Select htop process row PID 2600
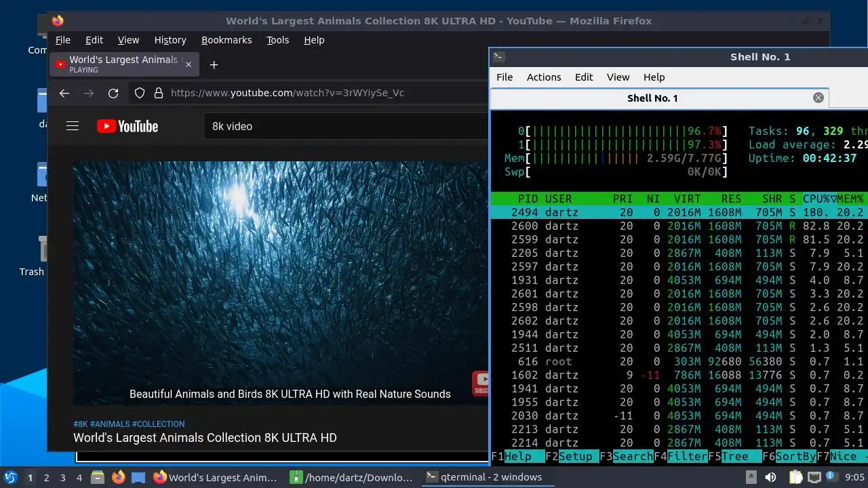 679,226
